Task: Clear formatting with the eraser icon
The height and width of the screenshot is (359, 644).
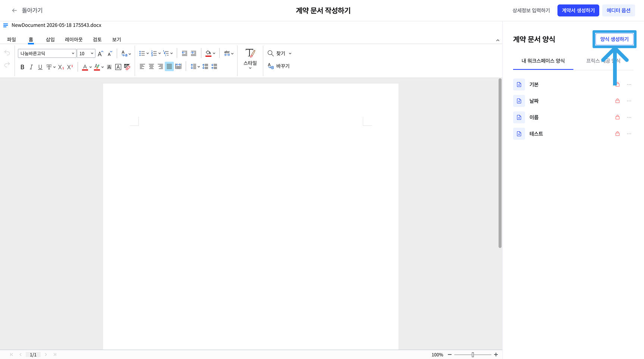Action: click(127, 67)
